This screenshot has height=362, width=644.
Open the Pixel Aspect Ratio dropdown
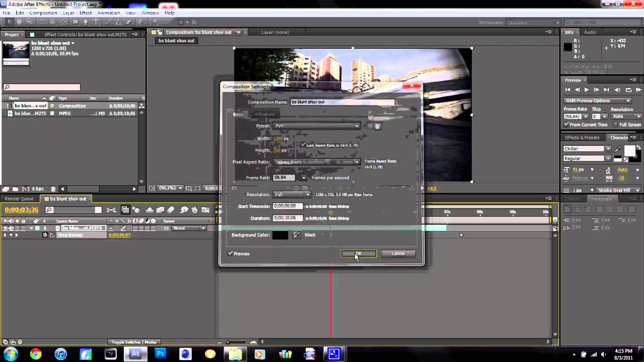pos(316,162)
